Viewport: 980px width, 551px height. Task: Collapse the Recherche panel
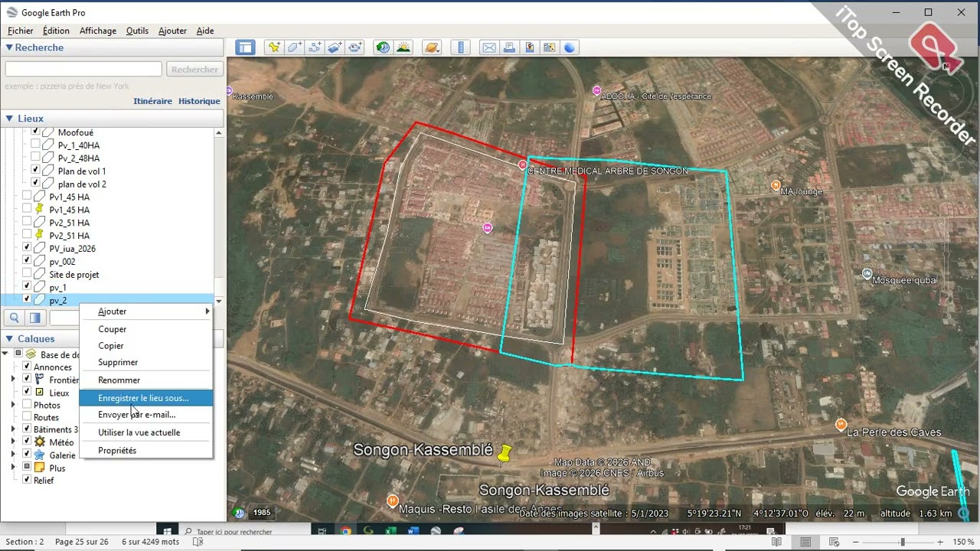[x=9, y=47]
